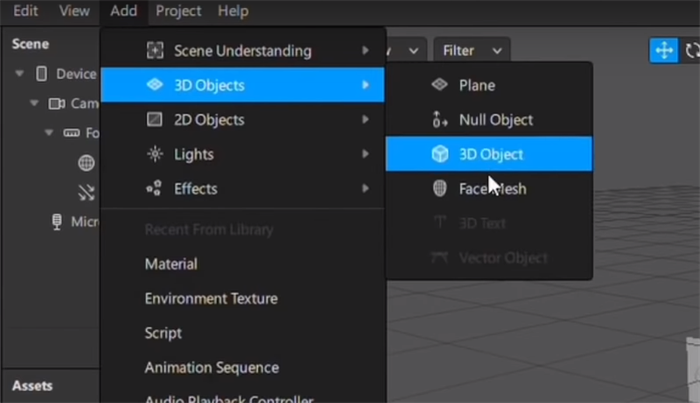Open the Help menu
The image size is (700, 403).
point(233,11)
